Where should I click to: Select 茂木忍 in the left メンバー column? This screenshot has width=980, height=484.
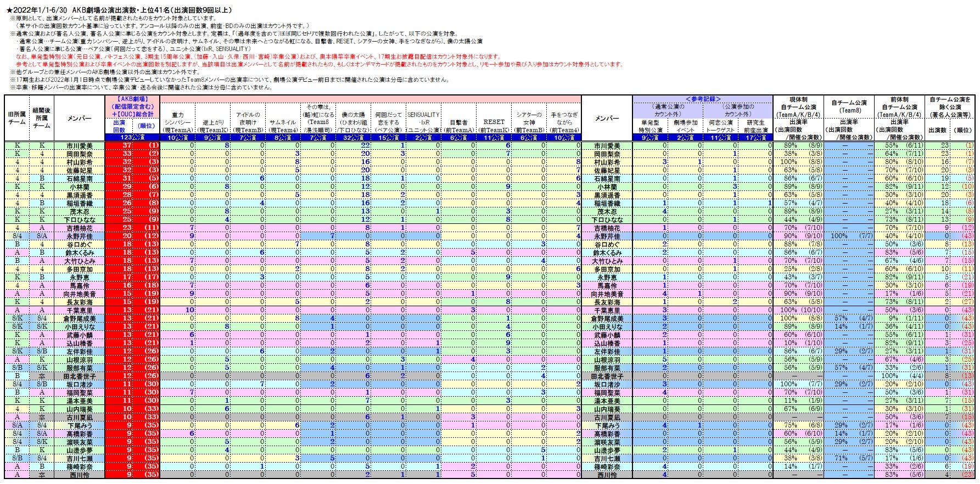(80, 211)
